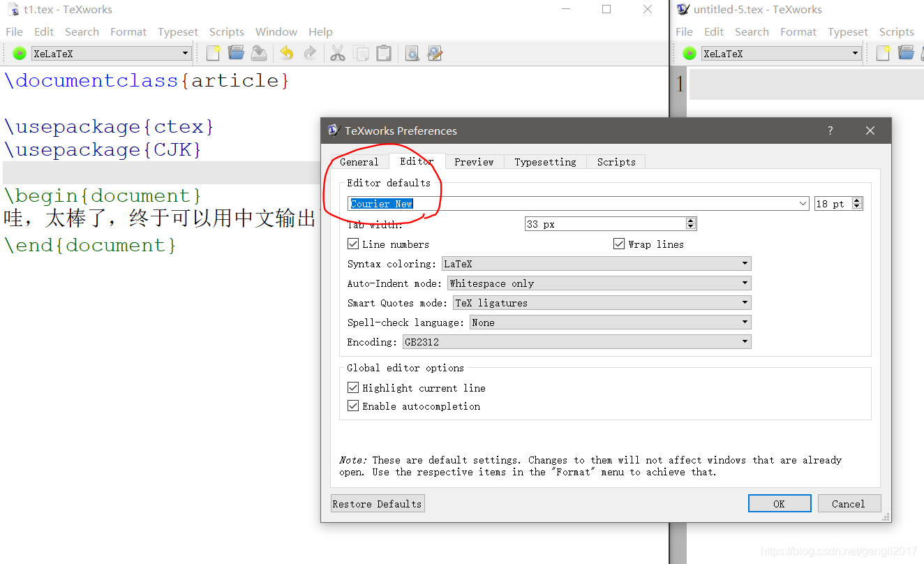Open the File menu in t1.tex window
The height and width of the screenshot is (564, 924).
point(14,31)
